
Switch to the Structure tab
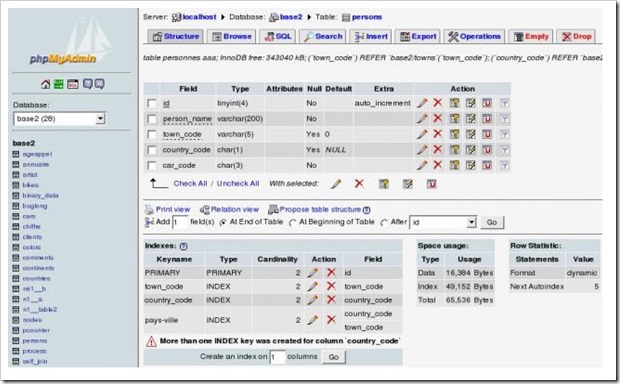point(176,36)
